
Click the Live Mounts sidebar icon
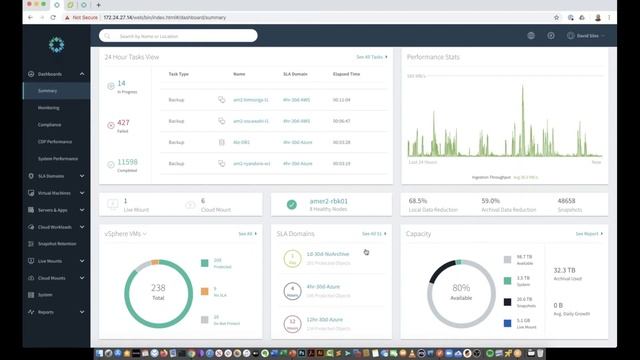31,261
